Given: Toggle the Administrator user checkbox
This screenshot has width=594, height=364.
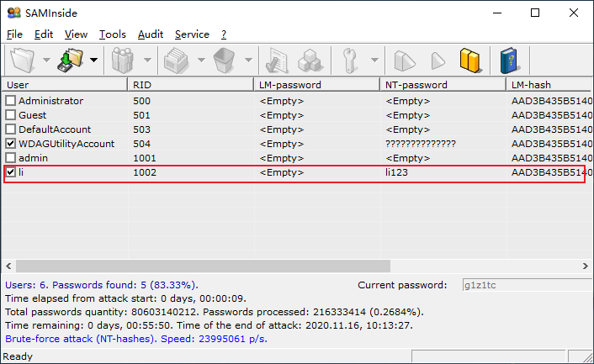Looking at the screenshot, I should 11,101.
